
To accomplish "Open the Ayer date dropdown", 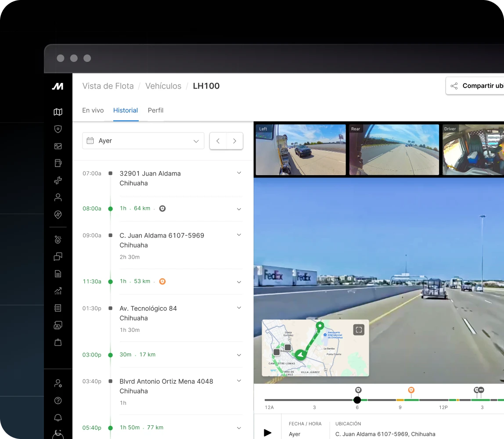I will click(x=143, y=141).
